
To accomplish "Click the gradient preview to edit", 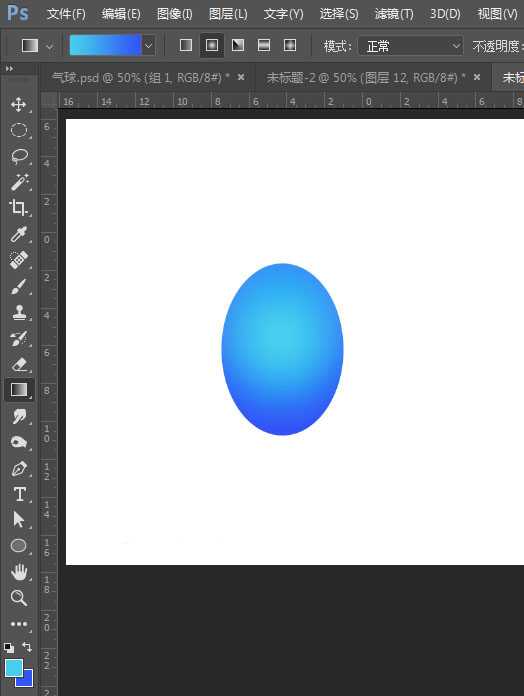I will pos(105,45).
